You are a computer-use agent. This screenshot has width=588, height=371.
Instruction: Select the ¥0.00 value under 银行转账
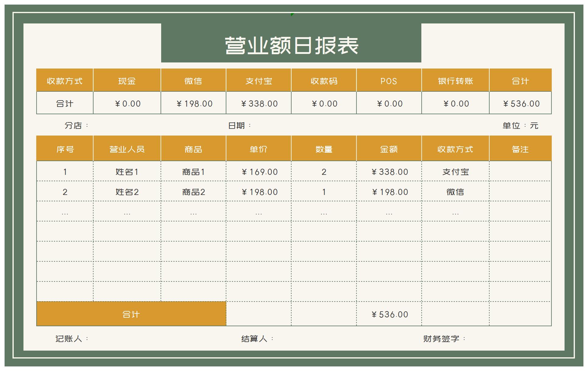[x=455, y=103]
